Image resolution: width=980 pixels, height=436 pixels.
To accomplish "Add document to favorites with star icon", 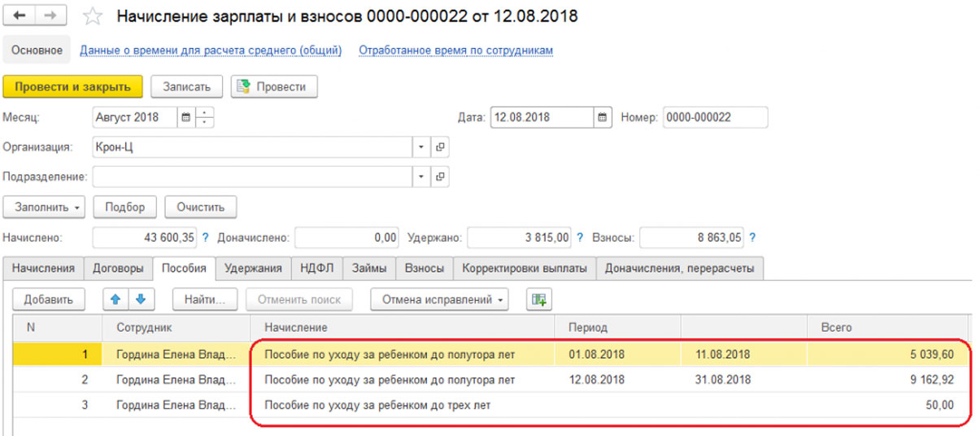I will 94,16.
